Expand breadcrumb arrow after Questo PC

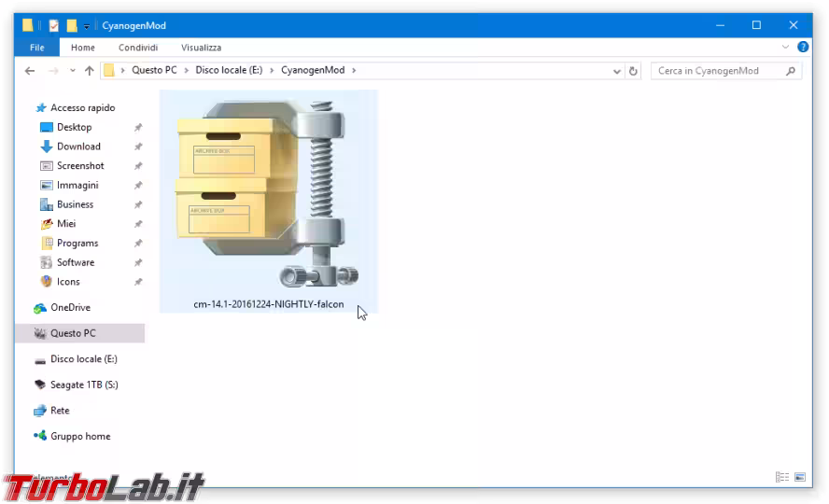tap(186, 71)
